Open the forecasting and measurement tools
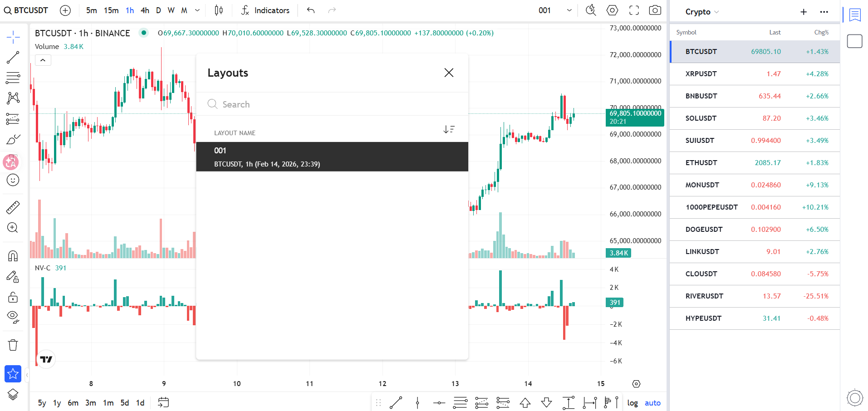Screen dimensions: 868x411 pyautogui.click(x=13, y=119)
